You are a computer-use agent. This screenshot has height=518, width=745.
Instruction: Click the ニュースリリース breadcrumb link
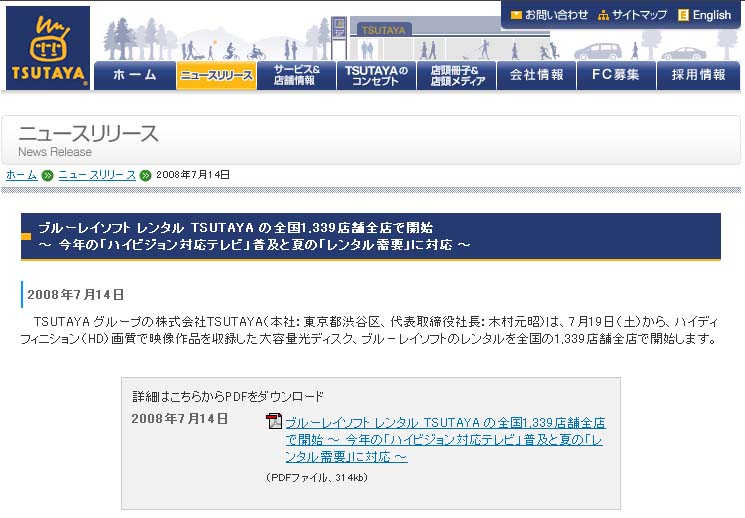pos(97,175)
